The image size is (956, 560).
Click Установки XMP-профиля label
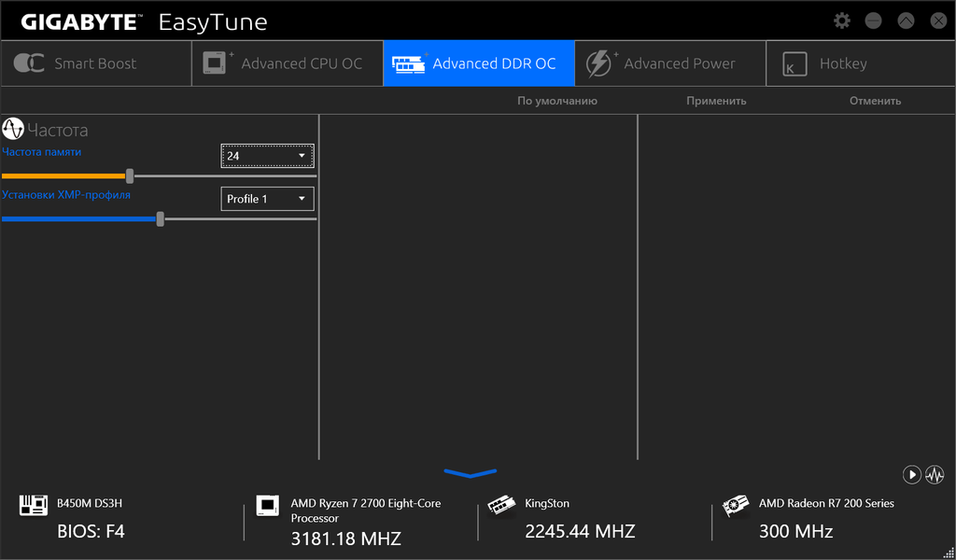tap(66, 195)
